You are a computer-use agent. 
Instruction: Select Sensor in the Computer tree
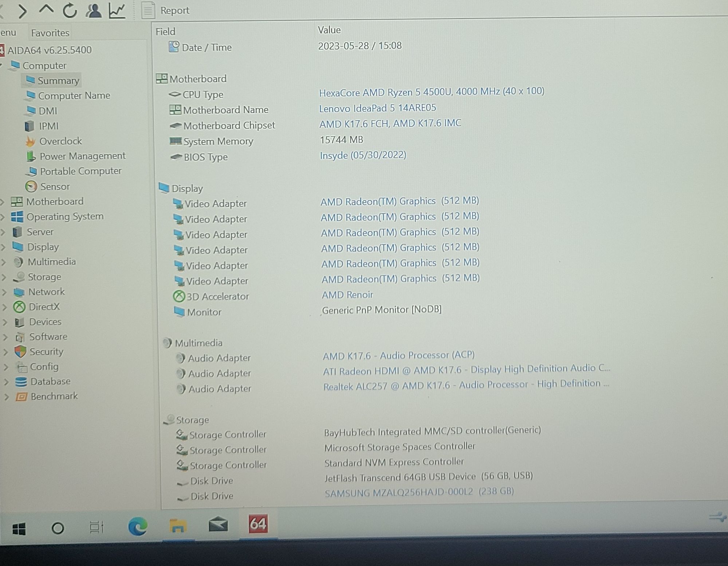(55, 187)
